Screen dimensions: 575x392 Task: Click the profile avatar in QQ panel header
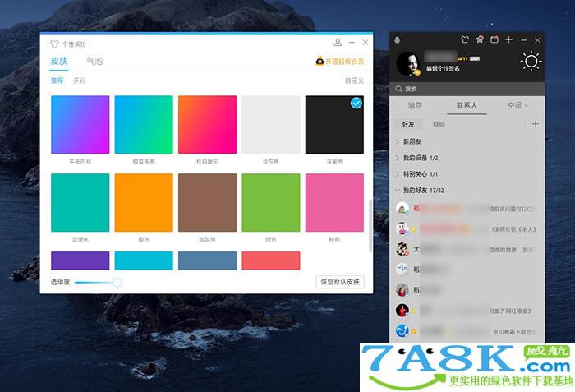tap(408, 63)
